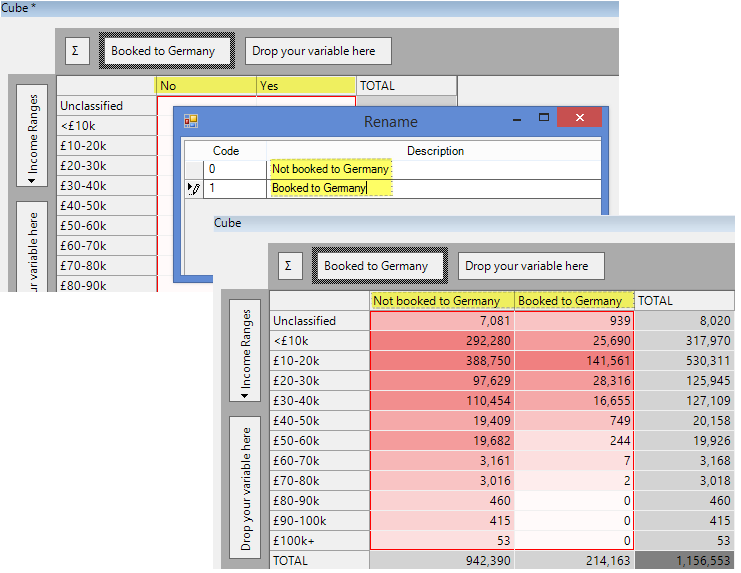Click the vertical variable drop box in the back Cube

[32, 247]
